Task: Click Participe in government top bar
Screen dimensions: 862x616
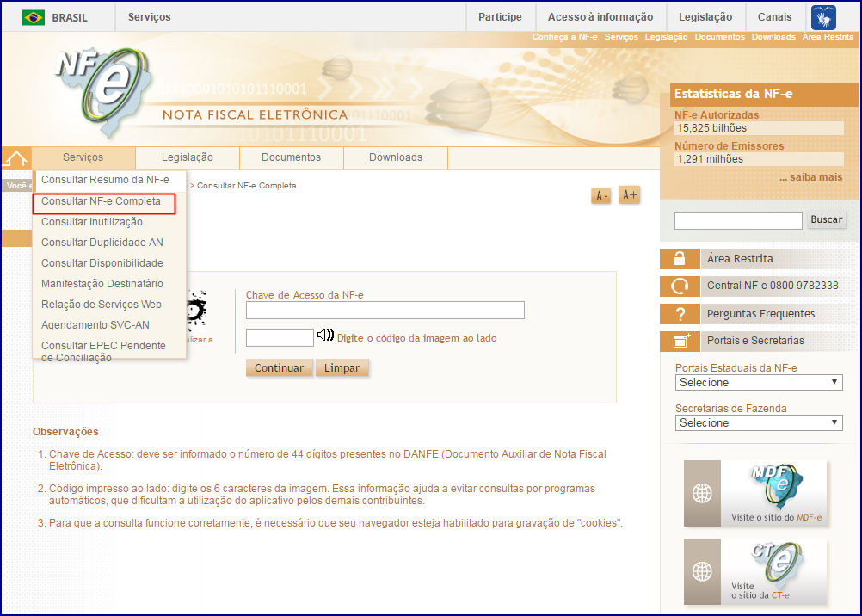Action: click(x=501, y=17)
